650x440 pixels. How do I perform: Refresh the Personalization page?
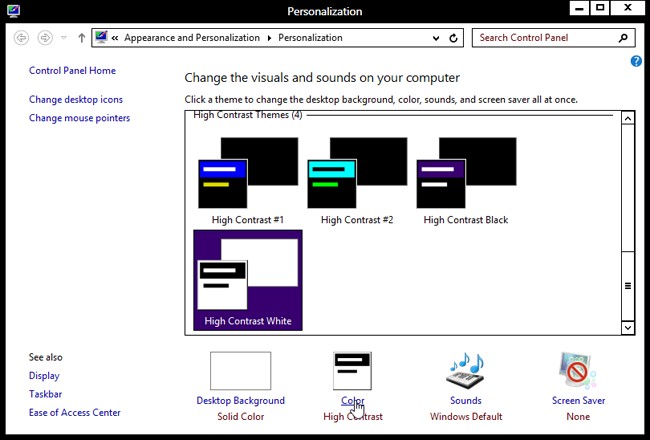454,38
